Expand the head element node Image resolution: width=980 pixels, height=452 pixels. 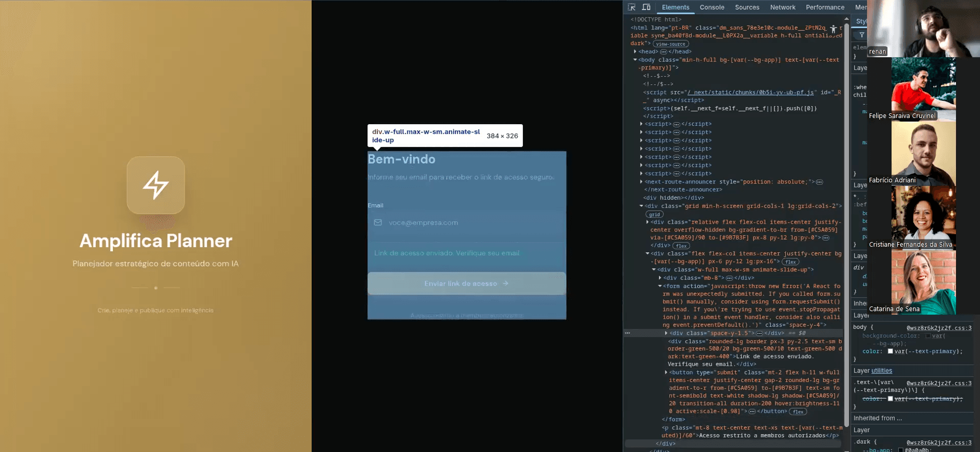pos(635,52)
